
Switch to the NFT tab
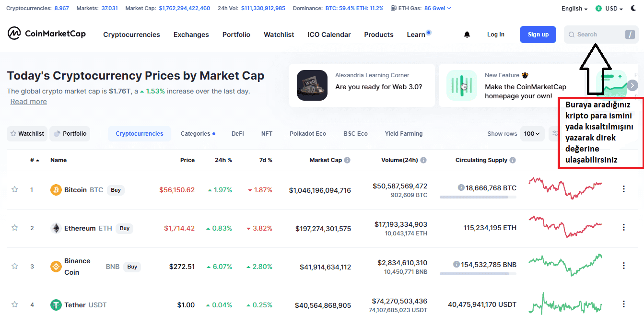(267, 134)
